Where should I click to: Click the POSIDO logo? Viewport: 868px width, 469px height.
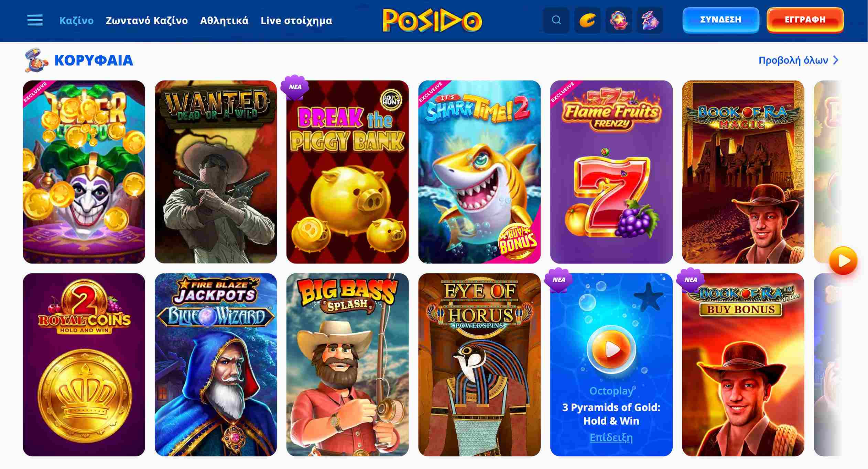[x=432, y=20]
